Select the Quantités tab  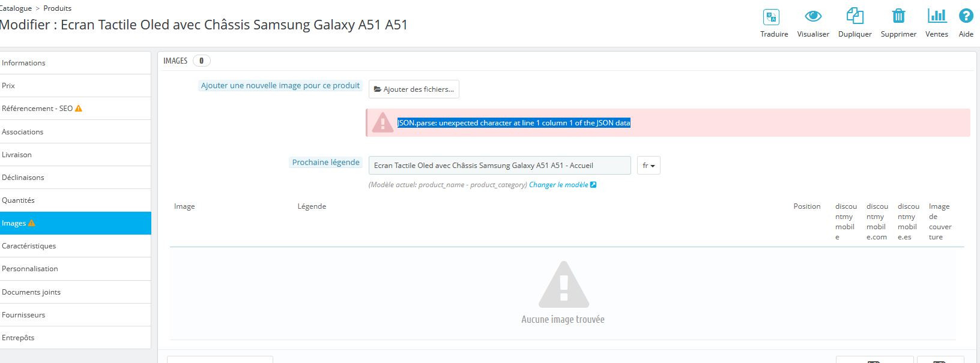click(x=19, y=200)
